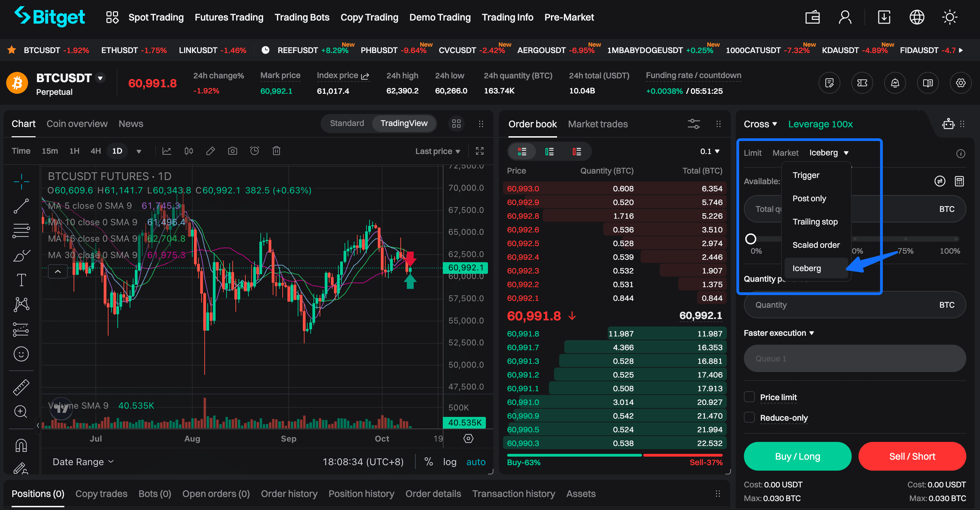Screen dimensions: 980x510
Task: Switch to Market trades tab
Action: click(598, 124)
